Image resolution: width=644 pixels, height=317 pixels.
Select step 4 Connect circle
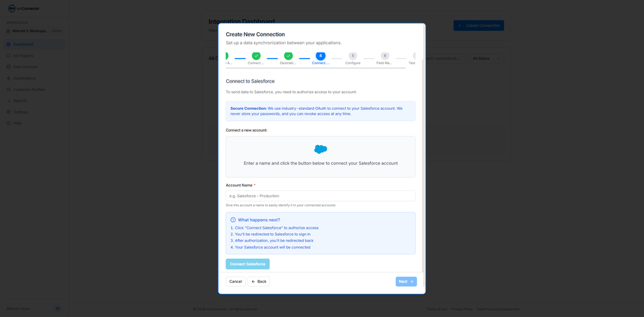click(x=321, y=56)
